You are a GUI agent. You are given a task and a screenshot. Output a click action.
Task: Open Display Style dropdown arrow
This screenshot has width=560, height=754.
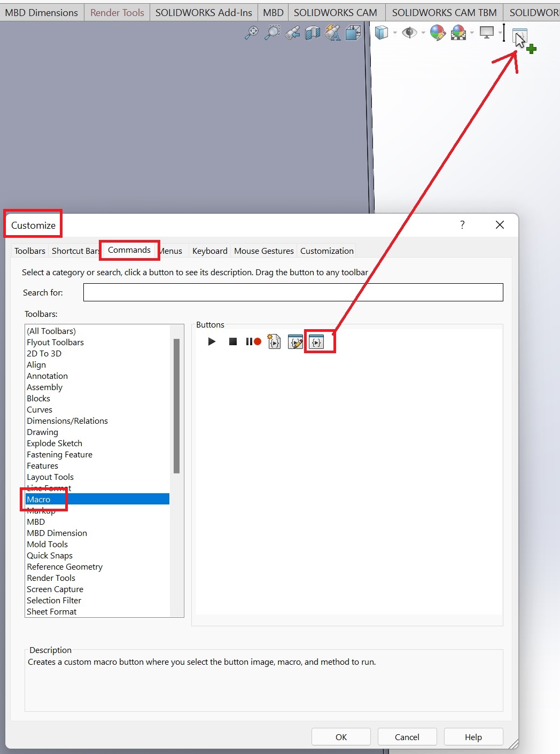click(395, 33)
